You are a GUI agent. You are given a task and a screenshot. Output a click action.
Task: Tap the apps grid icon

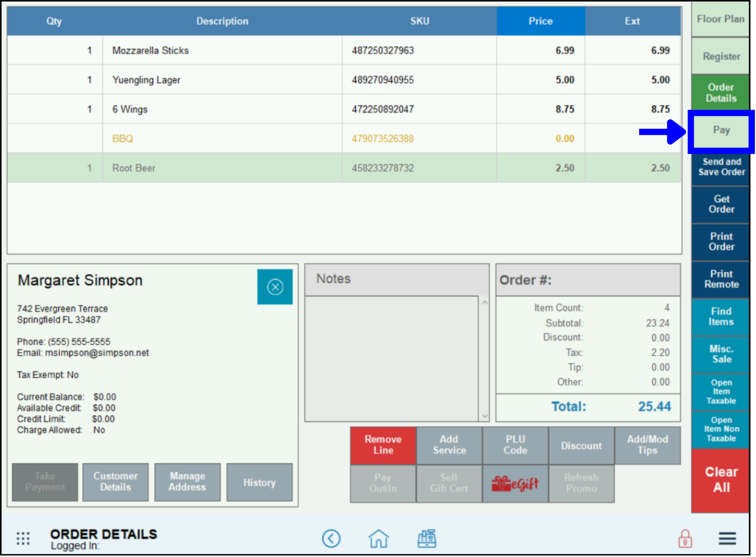(x=23, y=538)
